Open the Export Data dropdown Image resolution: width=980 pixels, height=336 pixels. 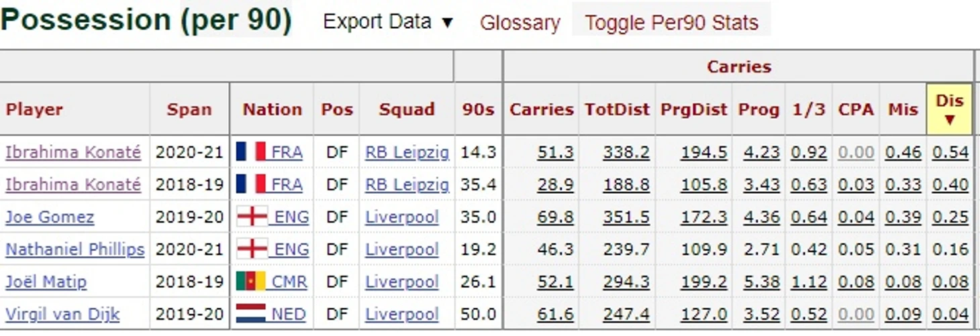click(389, 22)
